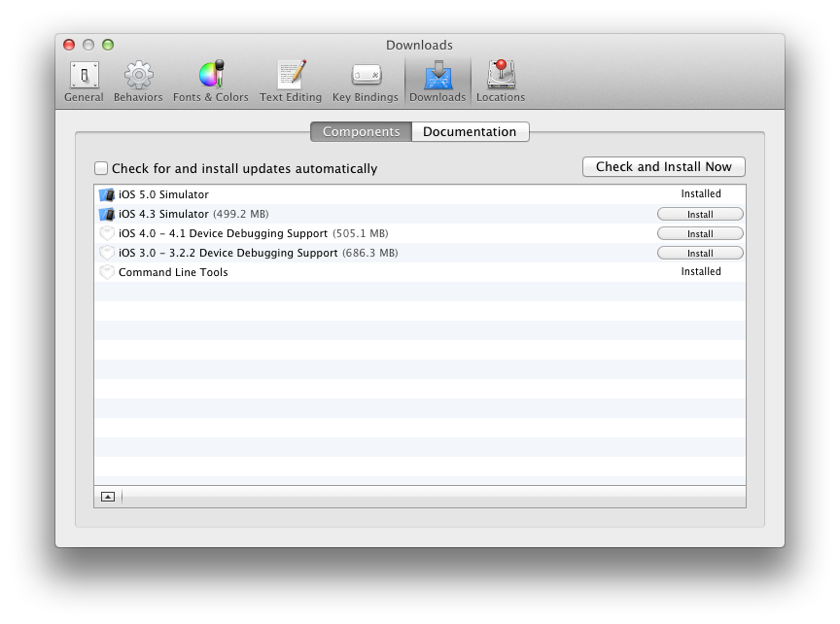Viewport: 840px width, 624px height.
Task: Click the iOS 5.0 Simulator package icon
Action: click(x=107, y=194)
